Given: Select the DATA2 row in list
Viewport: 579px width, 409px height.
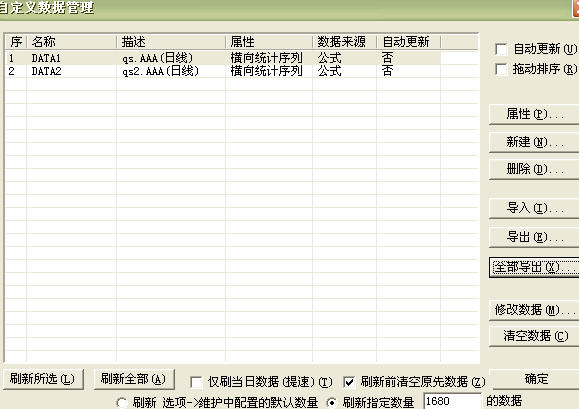Looking at the screenshot, I should (223, 71).
